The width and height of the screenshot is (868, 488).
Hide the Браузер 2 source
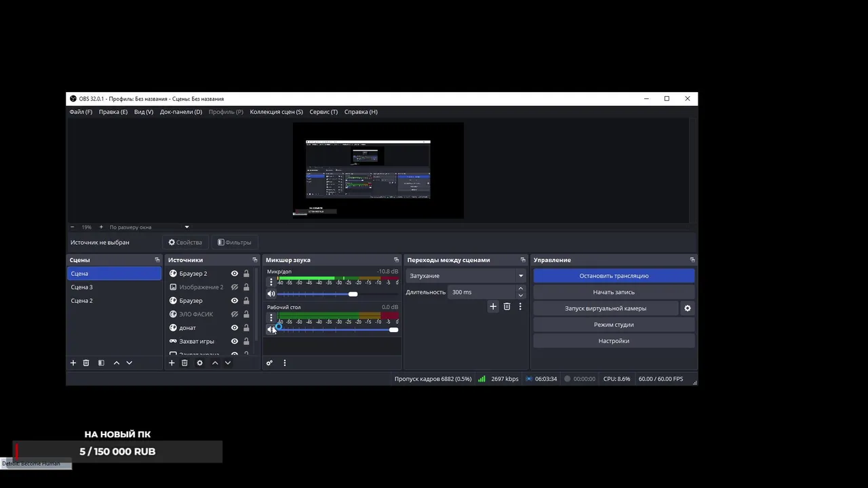(x=235, y=273)
